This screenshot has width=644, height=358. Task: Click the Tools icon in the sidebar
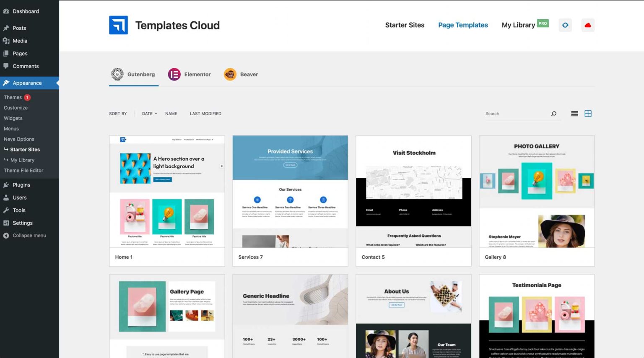pos(7,210)
